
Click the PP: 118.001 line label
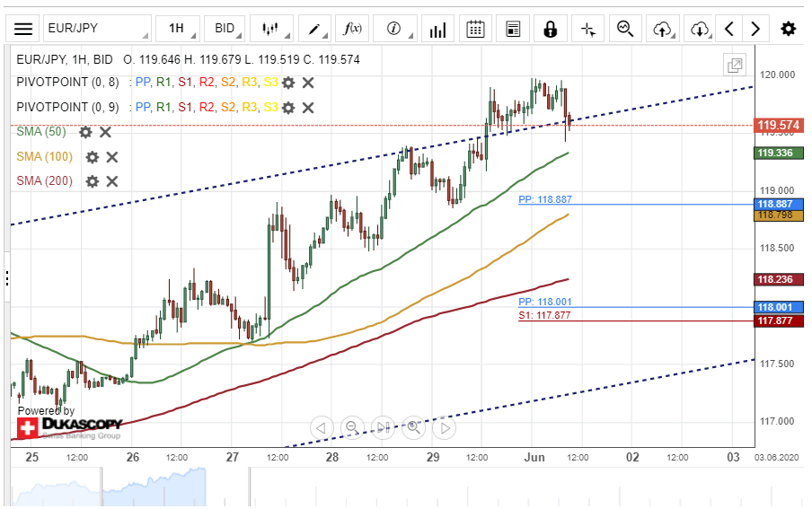click(x=545, y=302)
